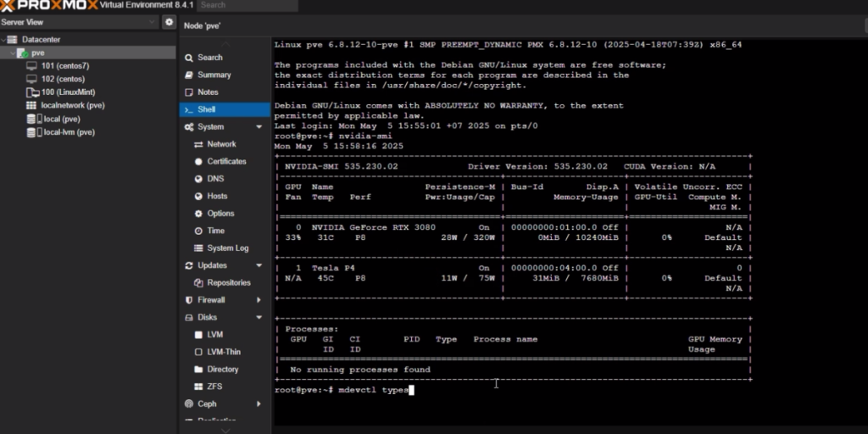Open the Updates section

click(x=212, y=265)
